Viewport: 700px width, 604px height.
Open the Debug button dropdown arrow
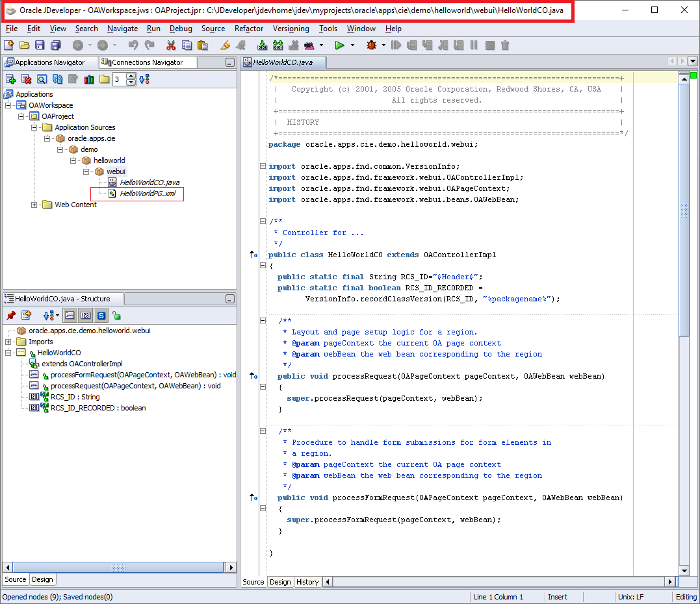point(383,45)
